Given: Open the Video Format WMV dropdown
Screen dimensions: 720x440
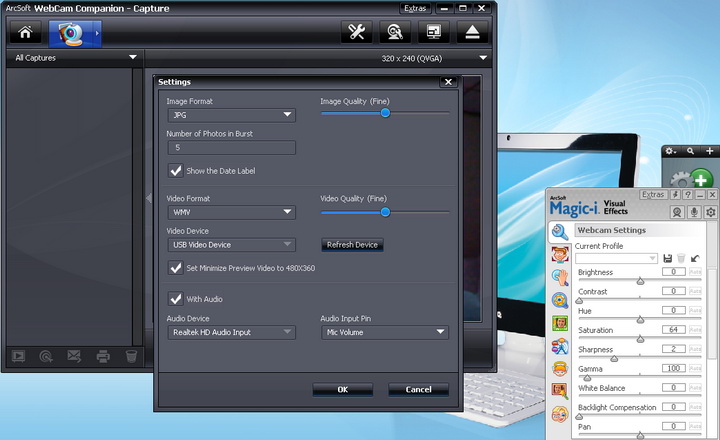Looking at the screenshot, I should [231, 212].
